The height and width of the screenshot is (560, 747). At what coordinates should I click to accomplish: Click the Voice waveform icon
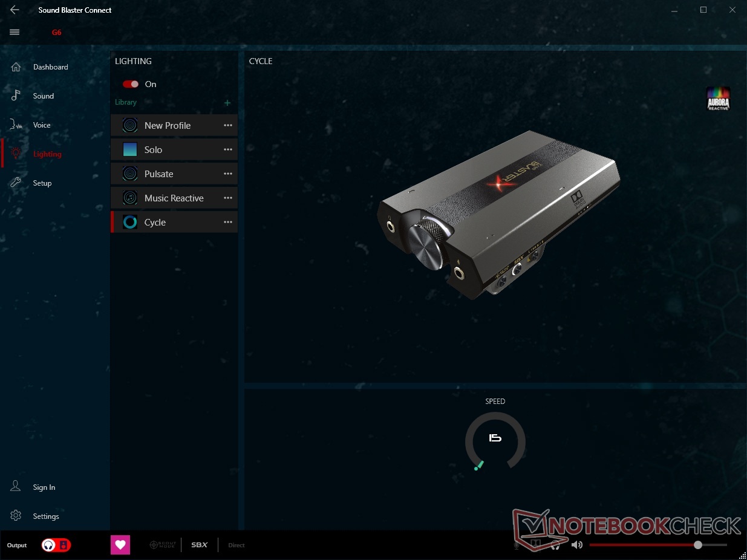coord(16,125)
